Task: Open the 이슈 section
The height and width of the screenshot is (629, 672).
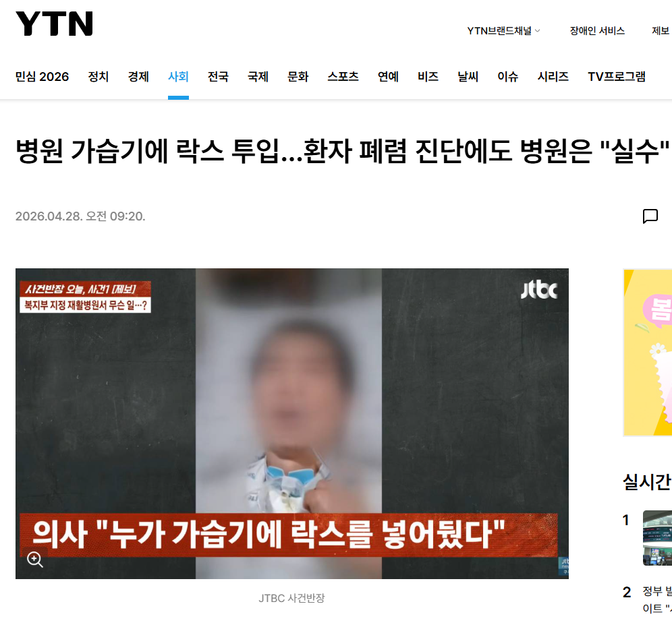Action: (507, 76)
